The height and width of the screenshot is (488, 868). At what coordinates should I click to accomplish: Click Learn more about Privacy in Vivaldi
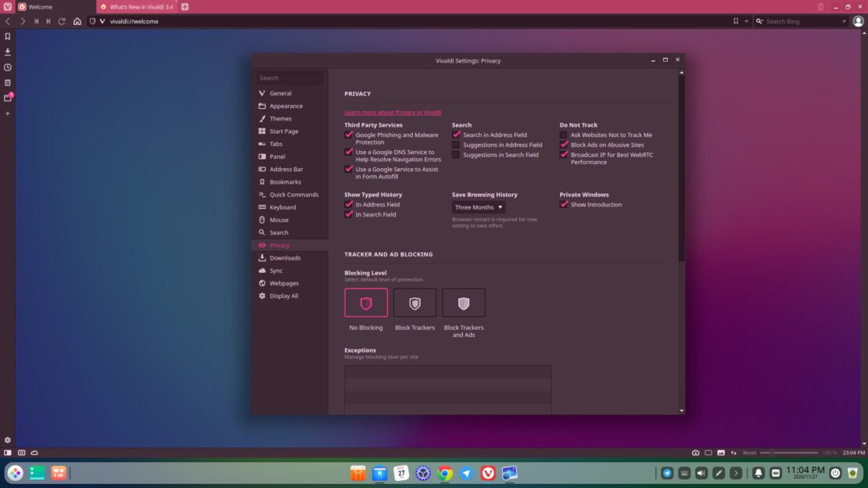tap(394, 112)
